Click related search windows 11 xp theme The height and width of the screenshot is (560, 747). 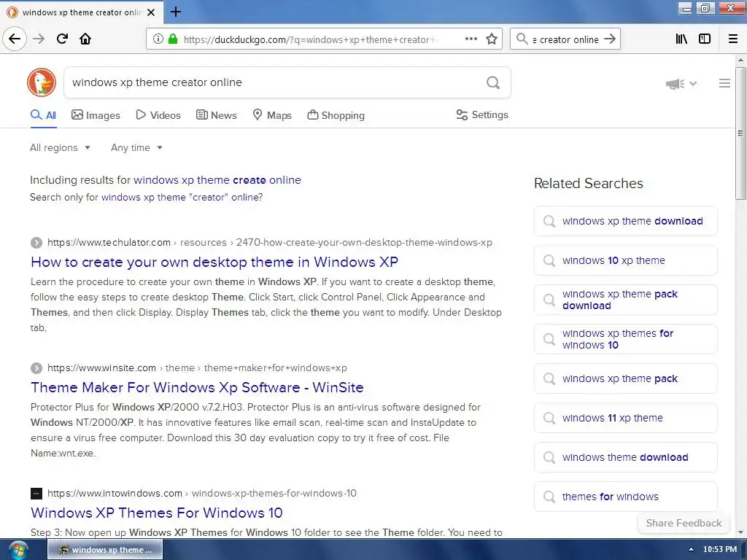(x=626, y=418)
